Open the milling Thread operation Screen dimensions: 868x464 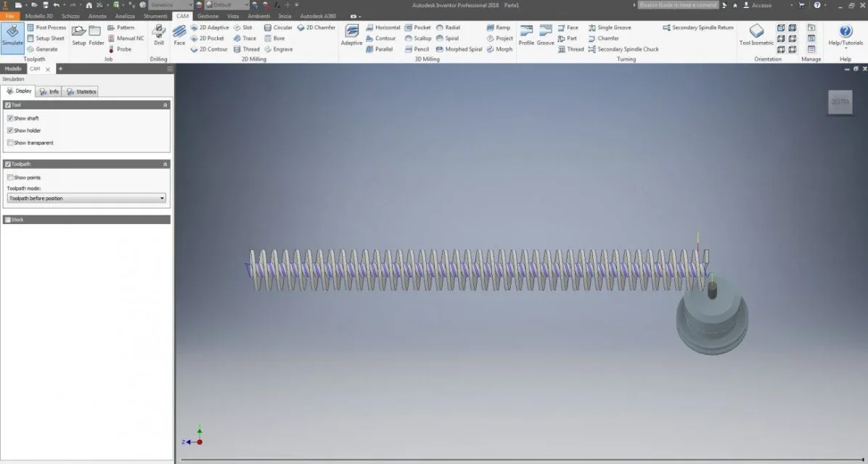pyautogui.click(x=246, y=49)
